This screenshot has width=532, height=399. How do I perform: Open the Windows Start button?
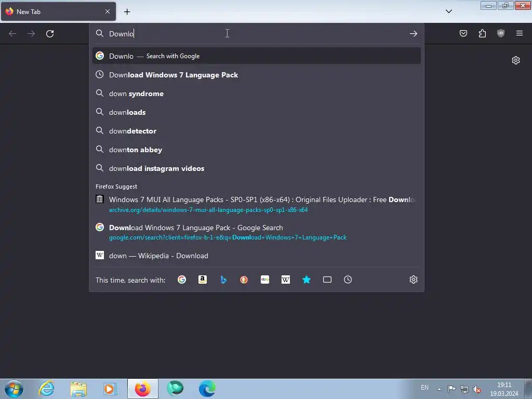coord(14,389)
